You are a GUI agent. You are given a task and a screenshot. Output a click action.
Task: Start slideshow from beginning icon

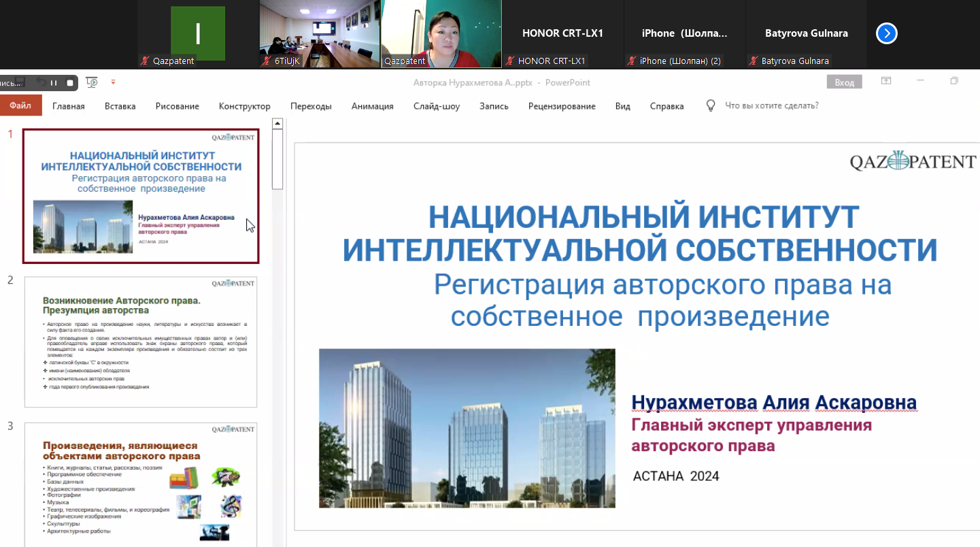(x=92, y=82)
